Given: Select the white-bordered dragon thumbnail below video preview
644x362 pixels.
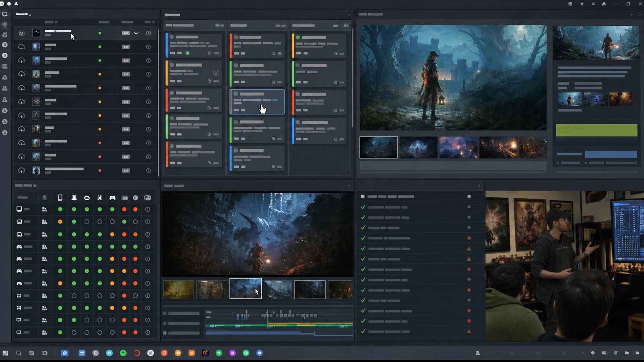Looking at the screenshot, I should [246, 288].
